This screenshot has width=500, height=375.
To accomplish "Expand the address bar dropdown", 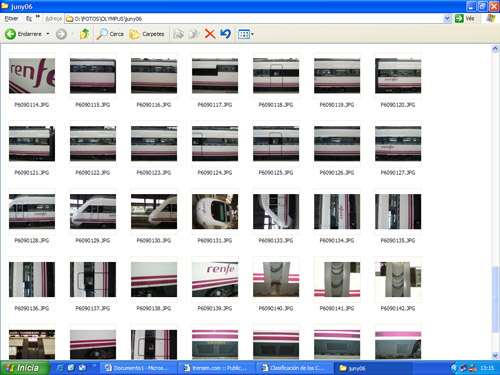I will click(x=447, y=19).
